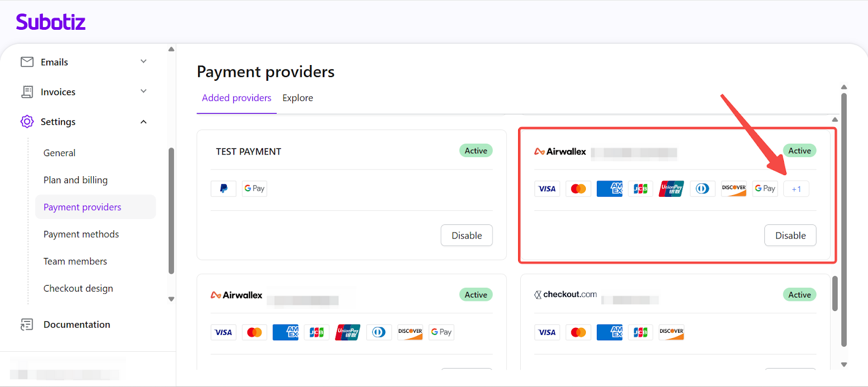
Task: Expand the Invoices menu chevron
Action: click(x=143, y=91)
